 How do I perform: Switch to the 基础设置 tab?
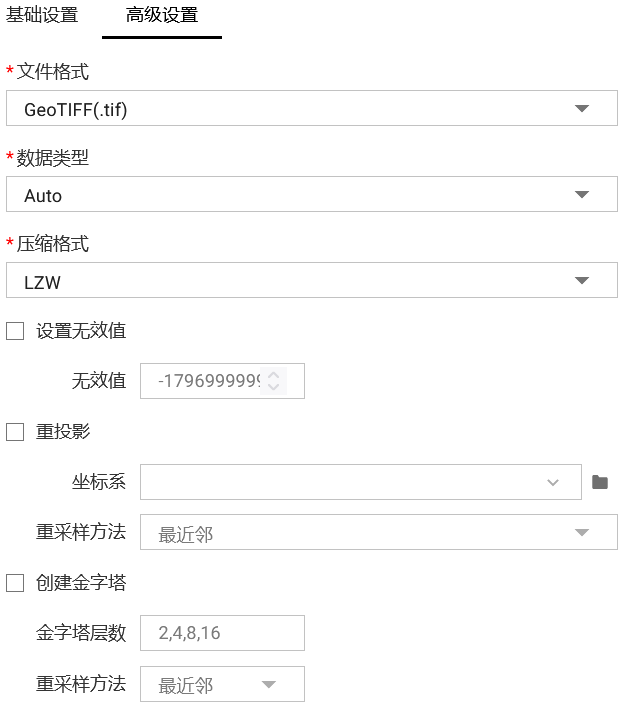click(42, 16)
